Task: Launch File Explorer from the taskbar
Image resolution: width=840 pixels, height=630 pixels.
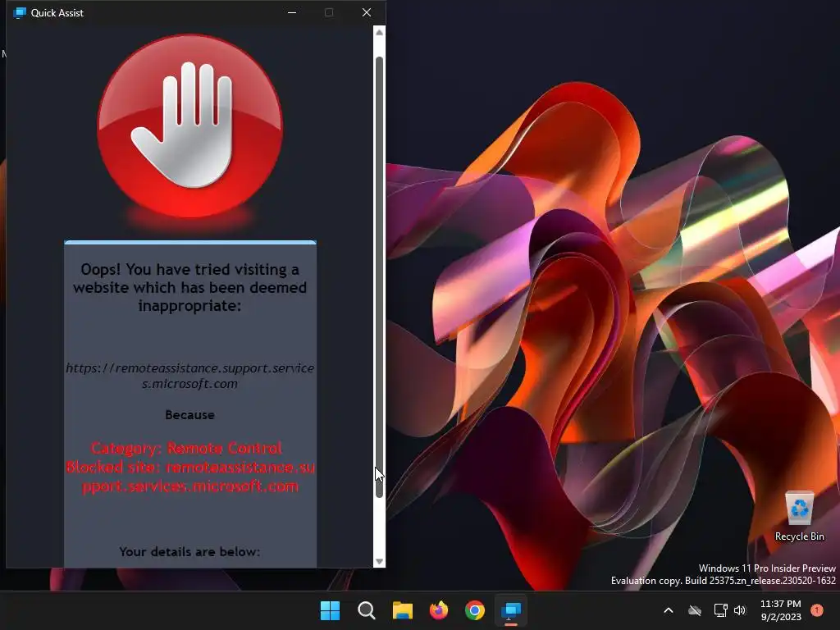Action: pyautogui.click(x=402, y=610)
